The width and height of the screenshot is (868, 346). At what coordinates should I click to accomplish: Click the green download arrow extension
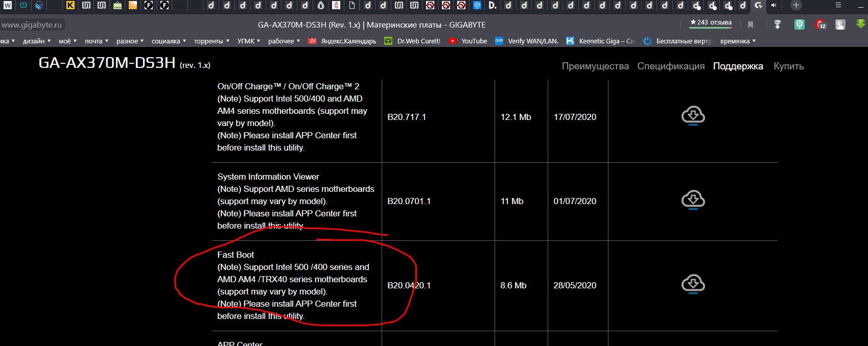[x=861, y=24]
